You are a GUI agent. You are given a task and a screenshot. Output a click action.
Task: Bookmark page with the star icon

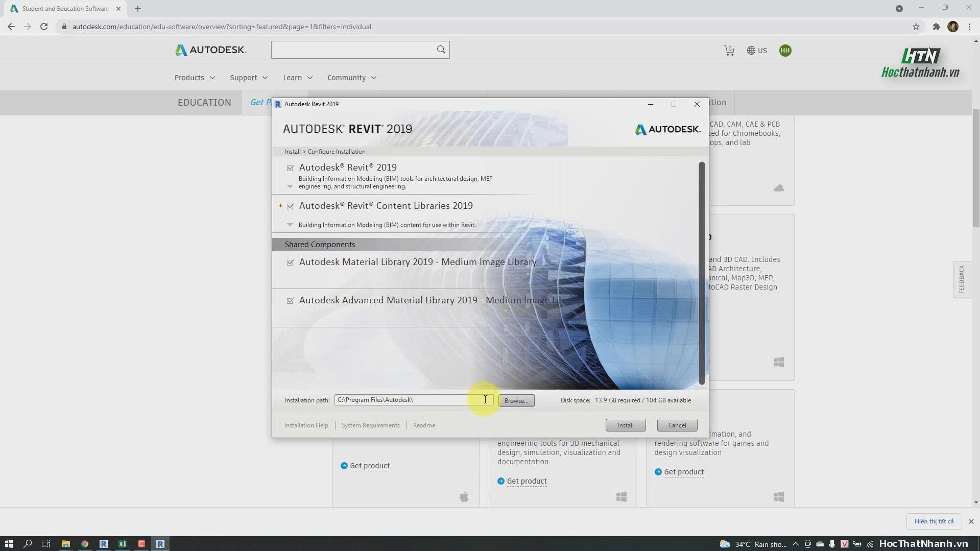[916, 27]
